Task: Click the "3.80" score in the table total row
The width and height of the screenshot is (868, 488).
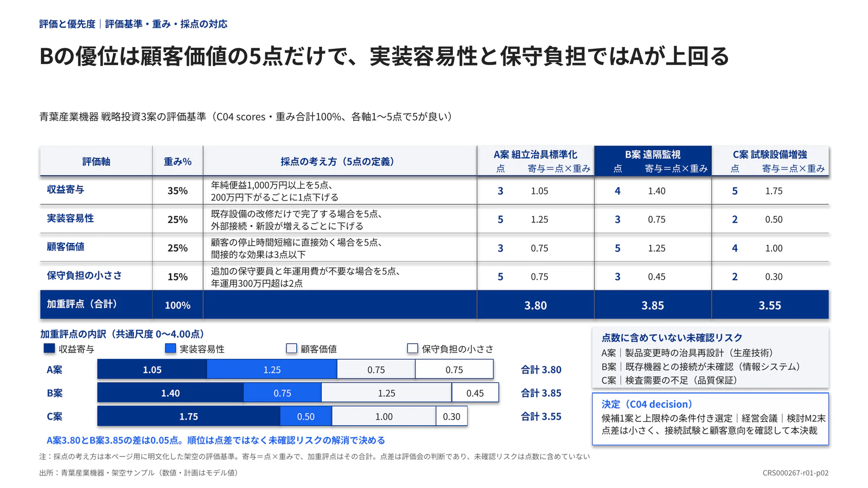Action: [535, 305]
